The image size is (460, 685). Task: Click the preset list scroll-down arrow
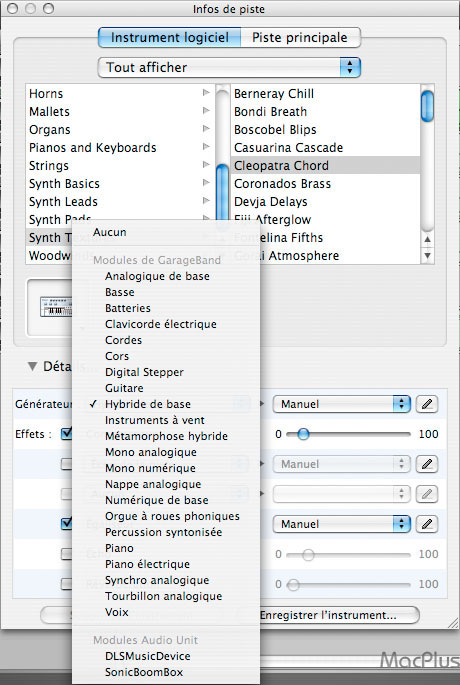pyautogui.click(x=428, y=256)
